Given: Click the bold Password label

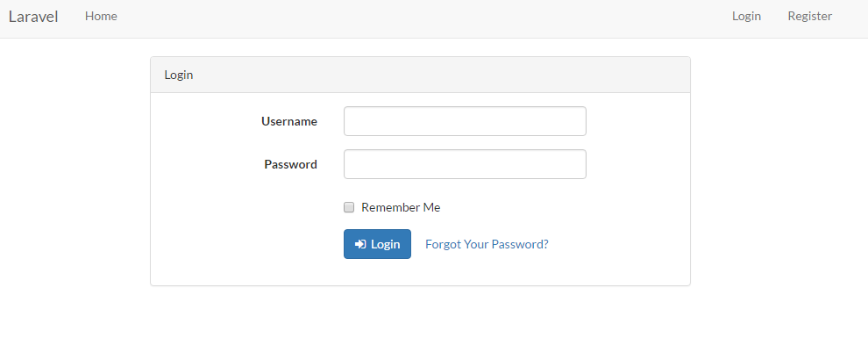Looking at the screenshot, I should tap(290, 164).
